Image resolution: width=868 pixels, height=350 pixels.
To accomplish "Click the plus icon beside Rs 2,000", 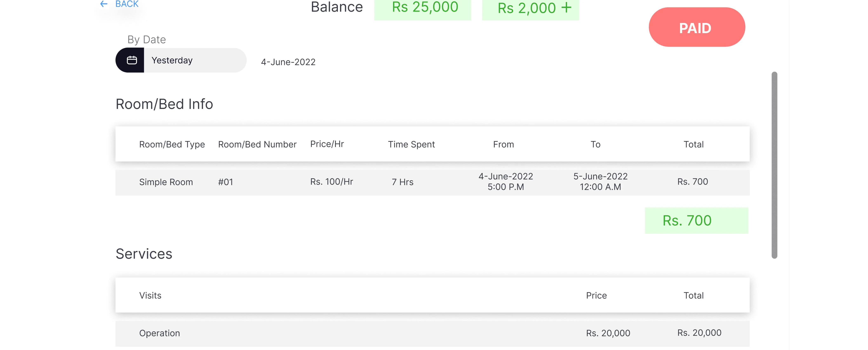I will pos(566,7).
